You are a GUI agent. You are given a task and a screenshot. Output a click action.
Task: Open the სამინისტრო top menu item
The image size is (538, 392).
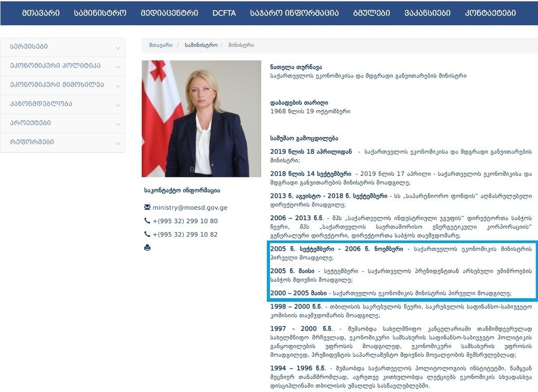(x=100, y=13)
